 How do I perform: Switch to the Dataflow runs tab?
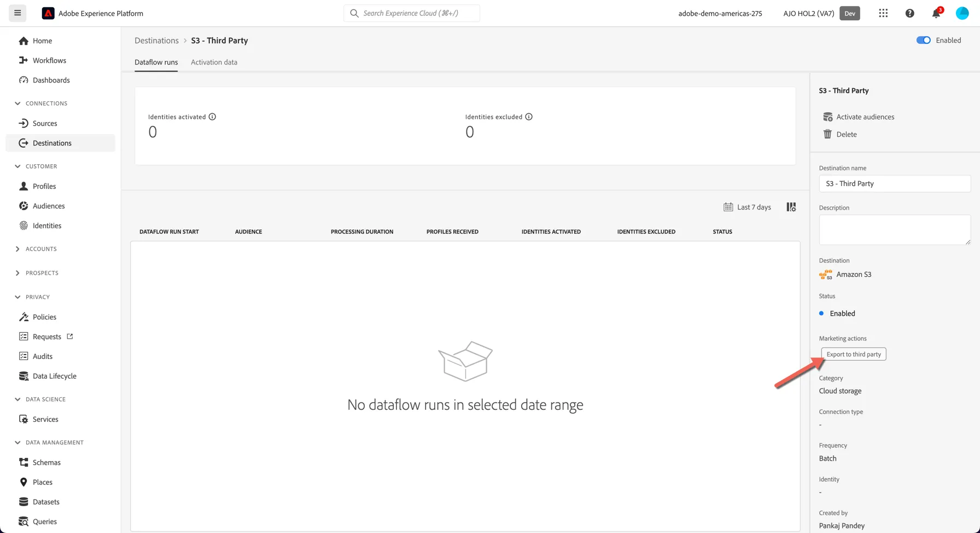click(156, 62)
